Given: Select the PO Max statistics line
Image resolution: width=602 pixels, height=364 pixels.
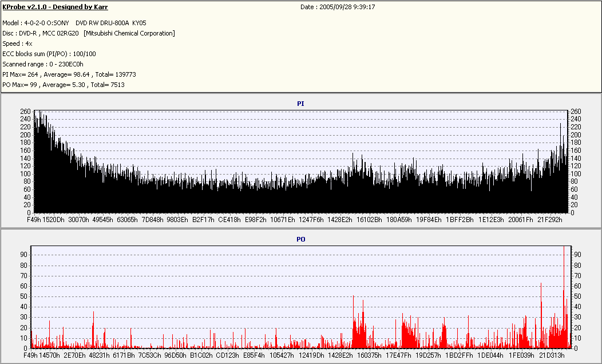Looking at the screenshot, I should pyautogui.click(x=64, y=85).
